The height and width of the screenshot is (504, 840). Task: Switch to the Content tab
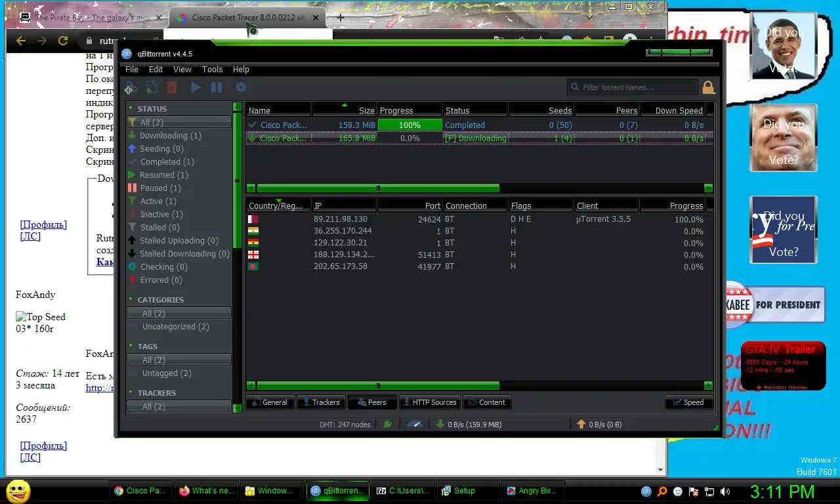487,402
